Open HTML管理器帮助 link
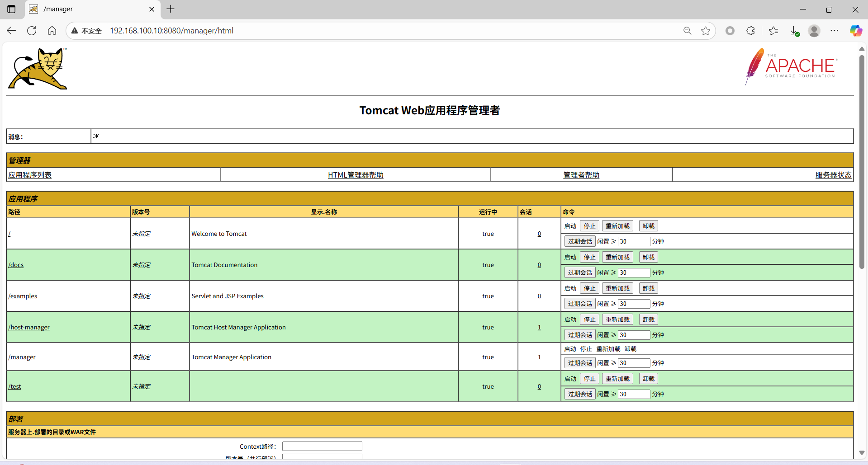 point(356,175)
